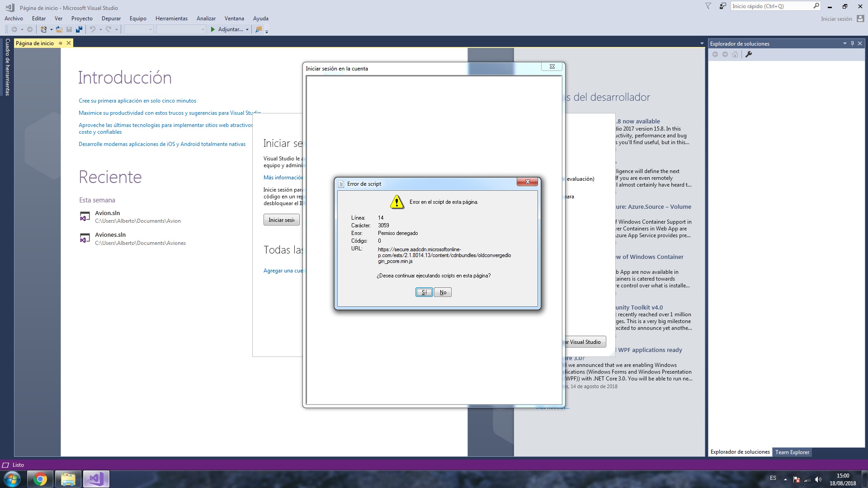Switch to the Team Explorer tab
This screenshot has width=868, height=488.
(x=792, y=452)
